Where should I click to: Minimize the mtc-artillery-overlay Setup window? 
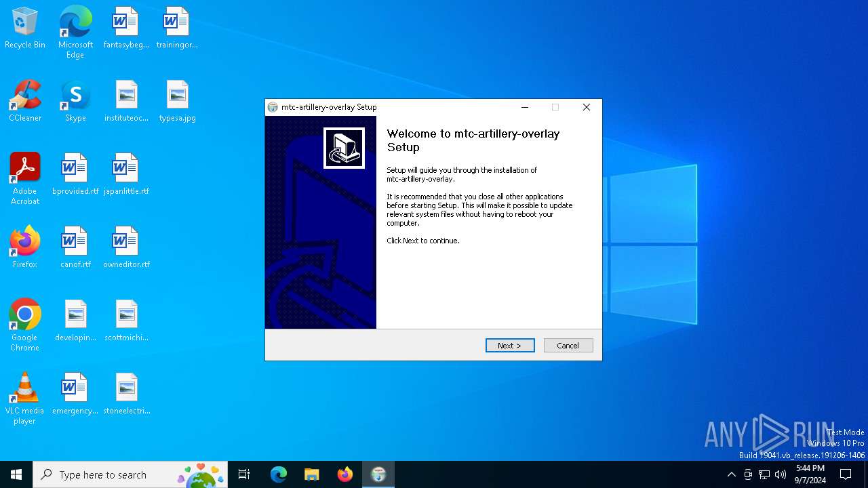point(525,107)
